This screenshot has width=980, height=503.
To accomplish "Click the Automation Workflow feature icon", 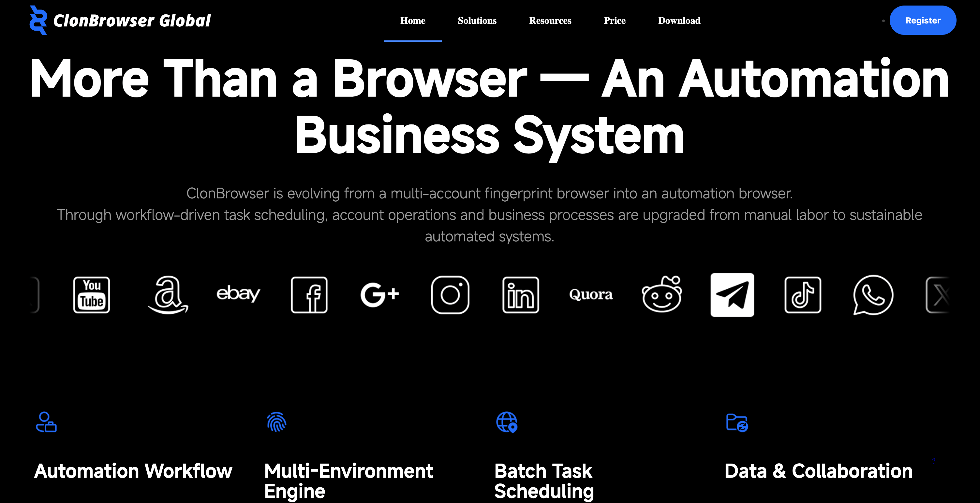I will click(x=46, y=422).
